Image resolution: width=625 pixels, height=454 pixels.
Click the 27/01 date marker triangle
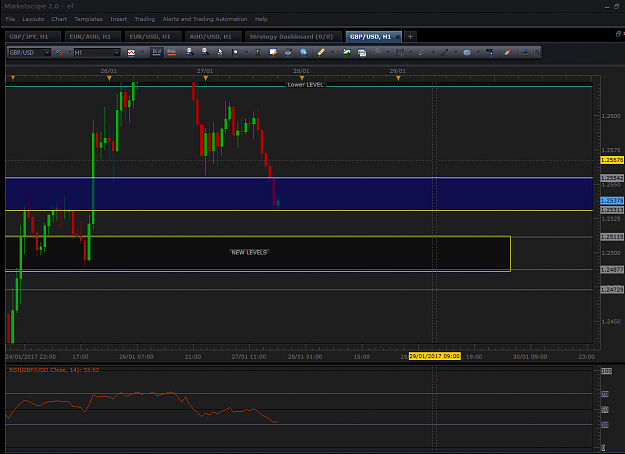pos(206,79)
